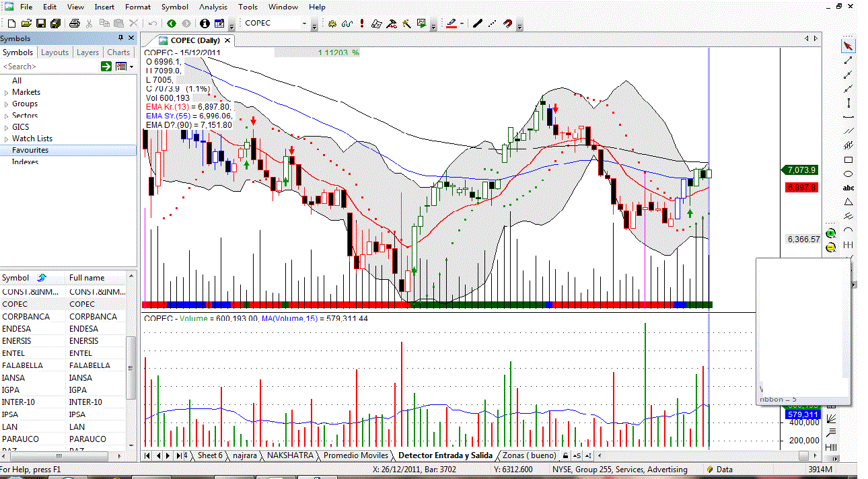Open the Symbol menu
The width and height of the screenshot is (868, 479).
point(175,7)
